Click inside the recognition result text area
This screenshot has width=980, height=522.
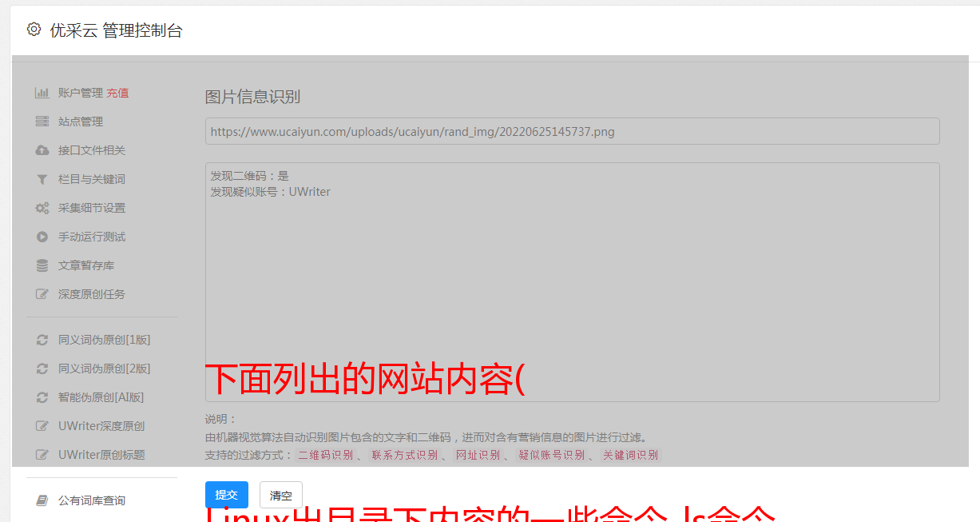572,281
